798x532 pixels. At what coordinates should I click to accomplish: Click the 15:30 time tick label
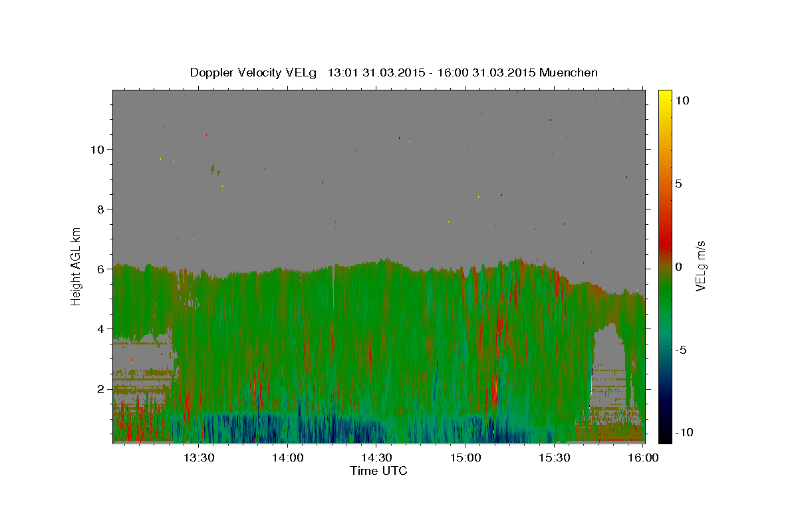[554, 458]
